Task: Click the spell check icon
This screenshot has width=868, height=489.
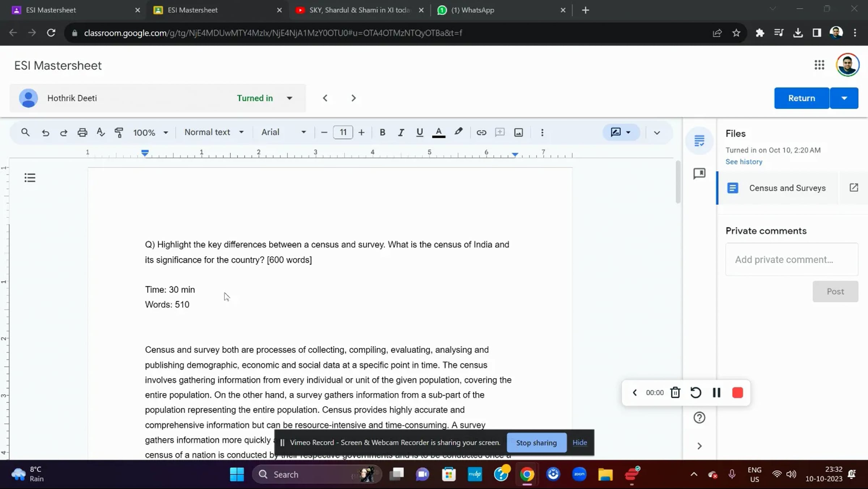Action: point(101,132)
